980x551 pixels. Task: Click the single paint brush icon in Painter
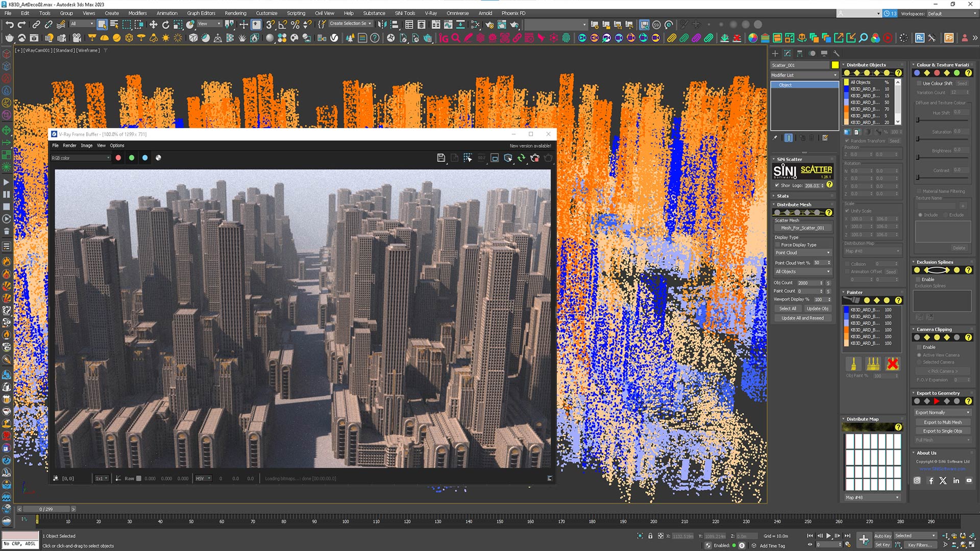tap(853, 364)
